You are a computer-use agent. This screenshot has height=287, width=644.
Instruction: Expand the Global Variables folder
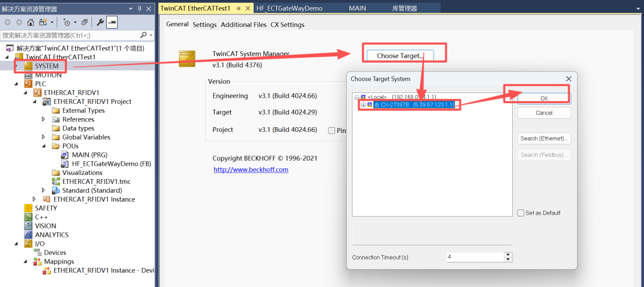(44, 137)
